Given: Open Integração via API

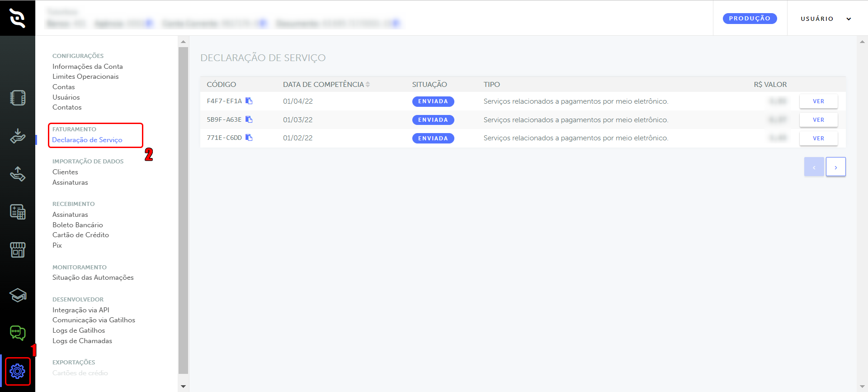Looking at the screenshot, I should click(x=81, y=310).
